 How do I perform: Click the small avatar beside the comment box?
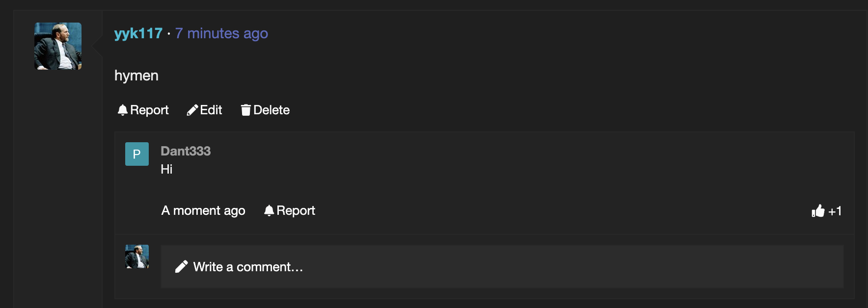click(137, 257)
